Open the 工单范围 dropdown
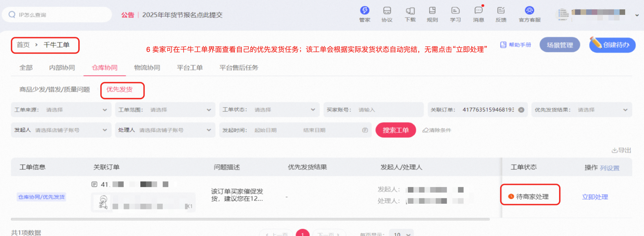This screenshot has width=644, height=236. pyautogui.click(x=165, y=110)
